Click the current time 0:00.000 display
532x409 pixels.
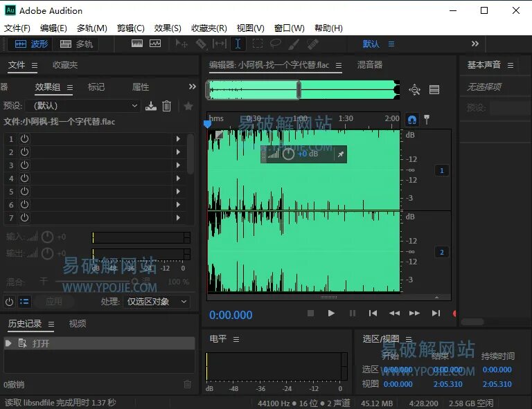tap(231, 315)
